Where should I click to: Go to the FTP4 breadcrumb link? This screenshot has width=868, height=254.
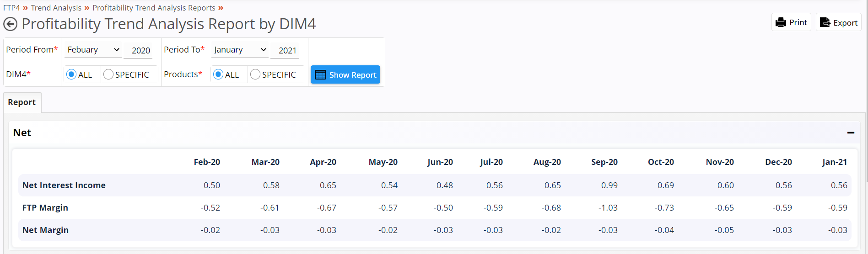tap(11, 8)
